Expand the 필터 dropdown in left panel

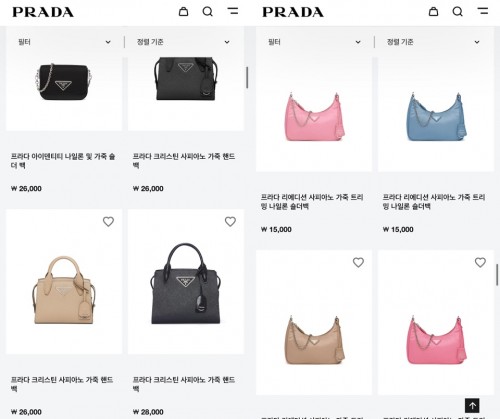[x=64, y=42]
